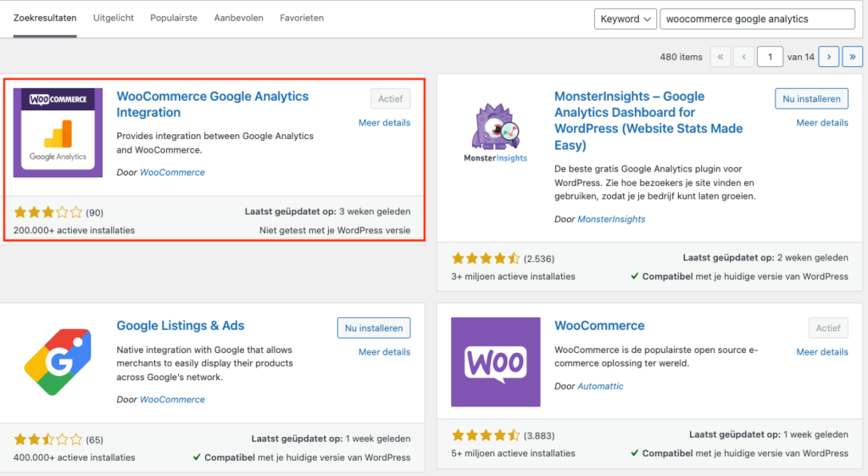The width and height of the screenshot is (868, 476).
Task: Click the previous page arrow button
Action: [744, 57]
